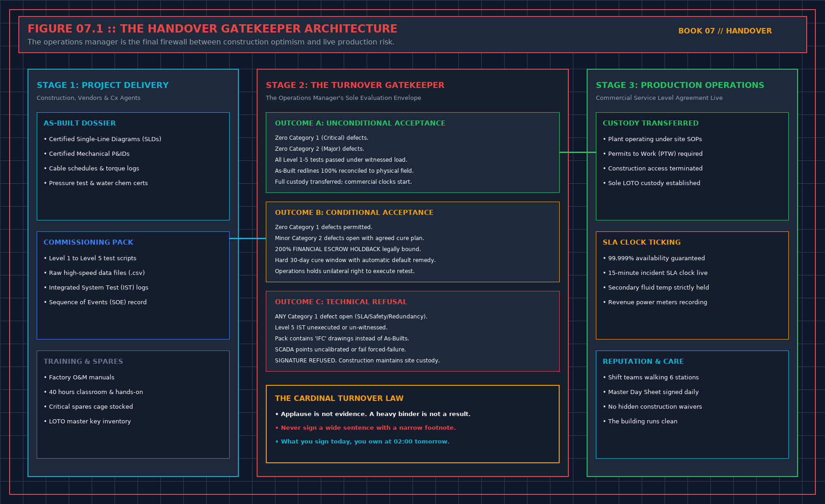Select Level 5 IST unexecuted or un-witnessed

point(331,328)
